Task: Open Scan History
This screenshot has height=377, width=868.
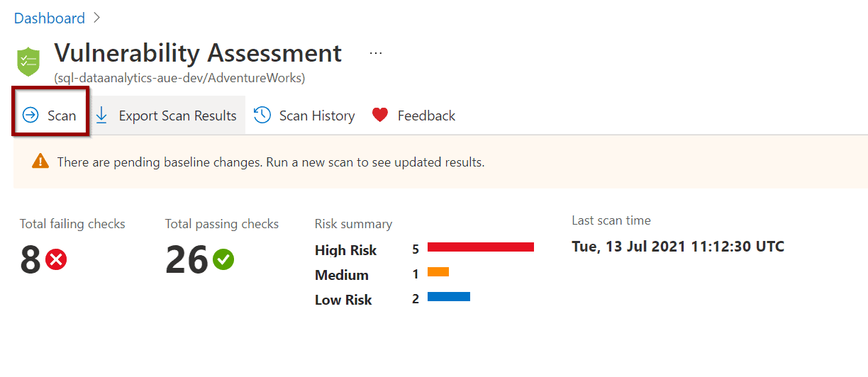Action: pos(304,115)
